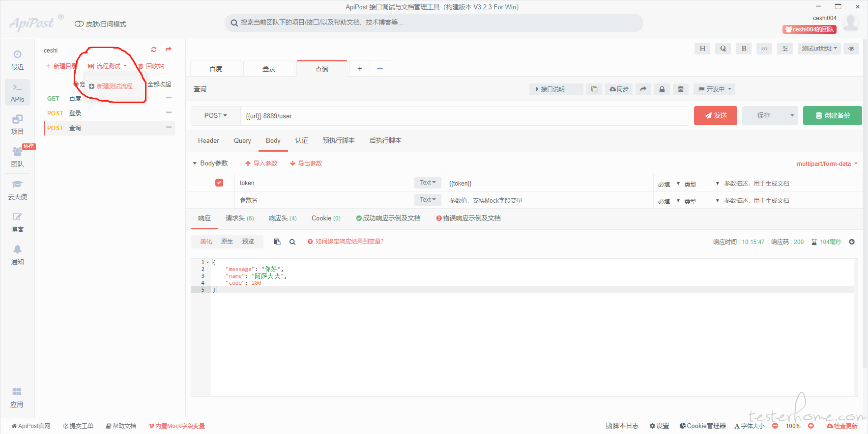Open the 最近 recent sidebar icon
The height and width of the screenshot is (434, 868).
pyautogui.click(x=17, y=60)
